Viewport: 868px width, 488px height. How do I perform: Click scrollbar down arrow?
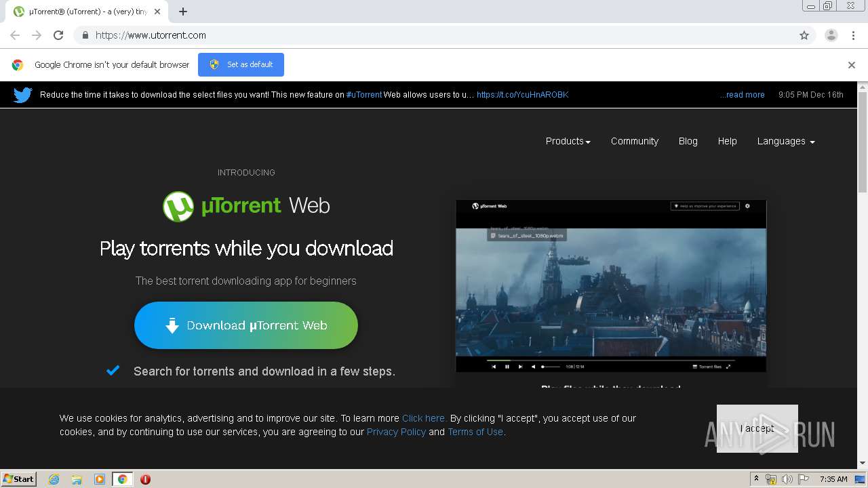863,464
